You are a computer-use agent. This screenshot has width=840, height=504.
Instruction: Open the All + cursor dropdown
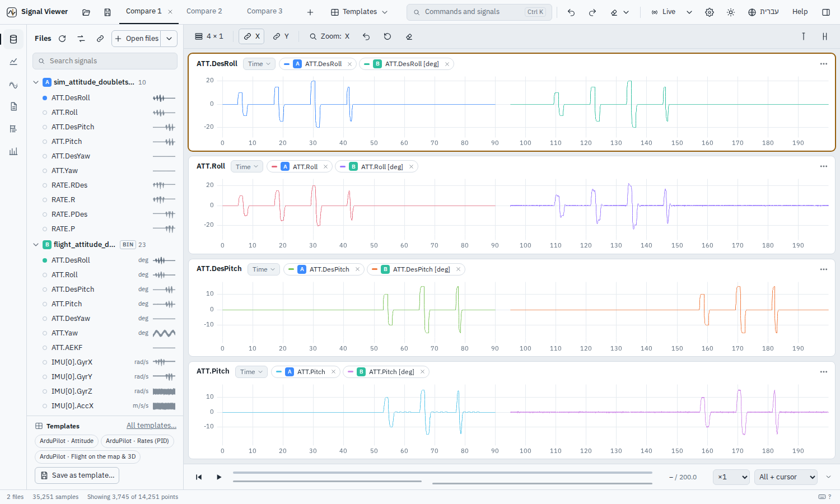[x=786, y=477]
